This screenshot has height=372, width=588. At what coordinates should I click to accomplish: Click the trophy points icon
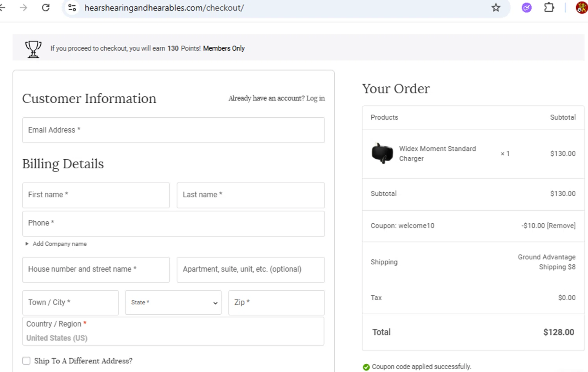[x=33, y=49]
